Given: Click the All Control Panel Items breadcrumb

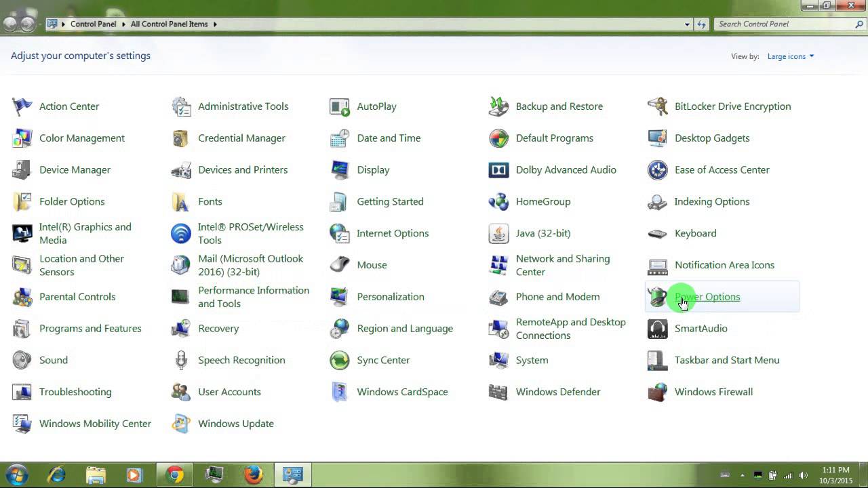Looking at the screenshot, I should 169,24.
